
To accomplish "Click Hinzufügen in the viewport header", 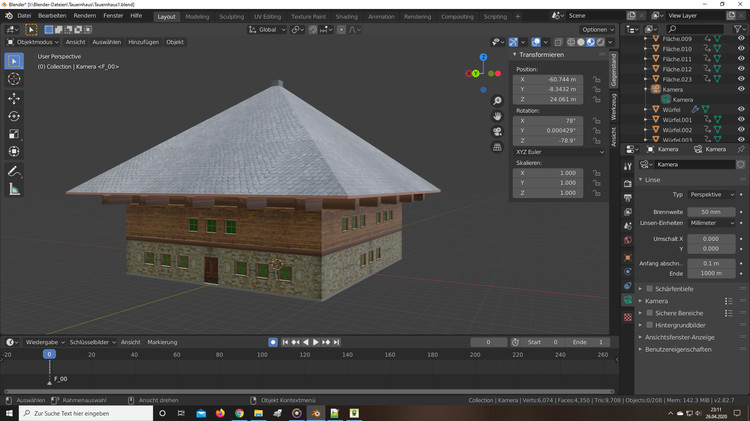I will (143, 42).
